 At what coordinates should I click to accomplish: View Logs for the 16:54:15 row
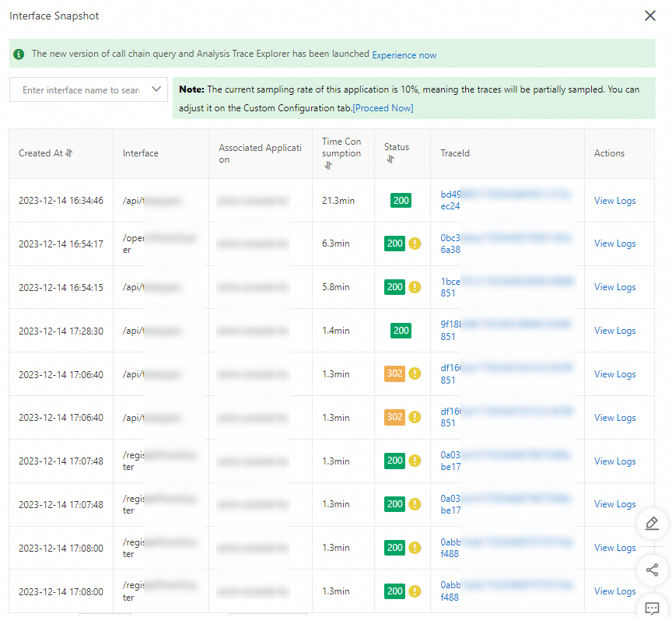click(x=614, y=287)
